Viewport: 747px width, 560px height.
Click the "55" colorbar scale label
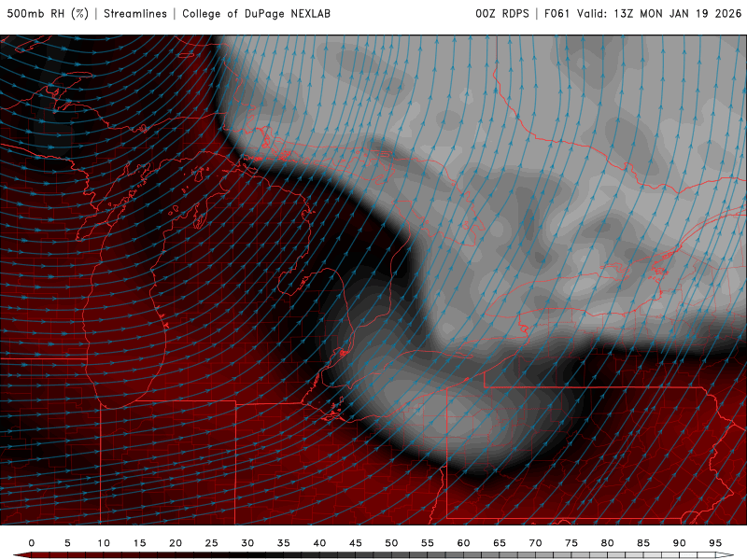(x=428, y=543)
